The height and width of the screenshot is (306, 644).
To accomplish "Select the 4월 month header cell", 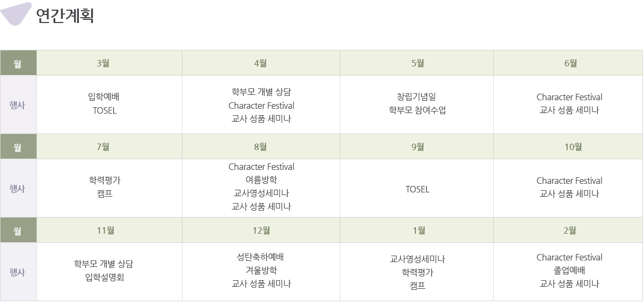I will tap(261, 63).
